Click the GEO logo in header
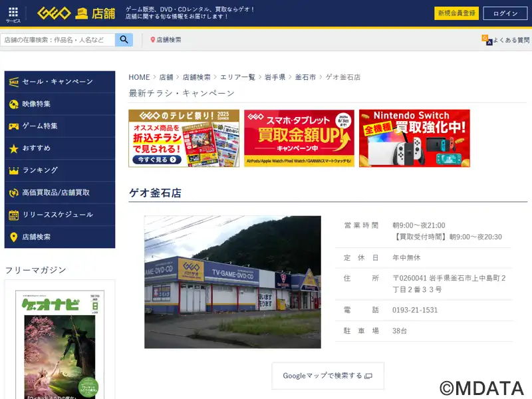The height and width of the screenshot is (399, 532). (x=54, y=13)
